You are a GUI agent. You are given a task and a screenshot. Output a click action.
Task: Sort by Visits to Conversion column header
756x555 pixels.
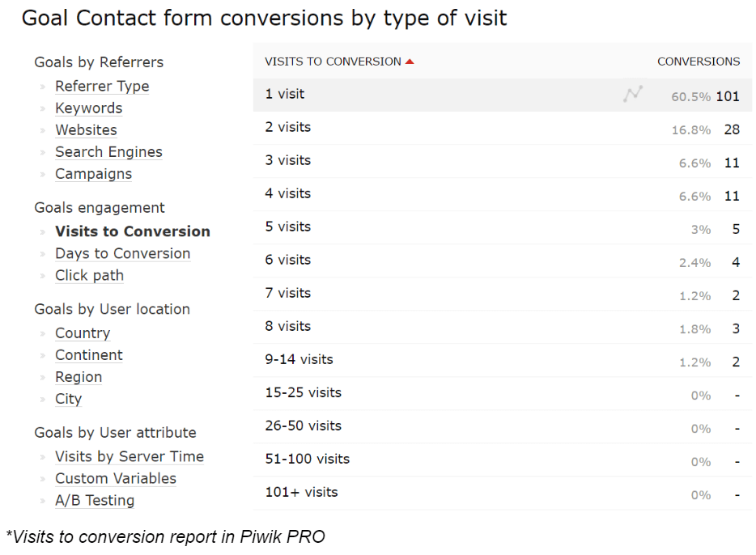click(x=333, y=61)
